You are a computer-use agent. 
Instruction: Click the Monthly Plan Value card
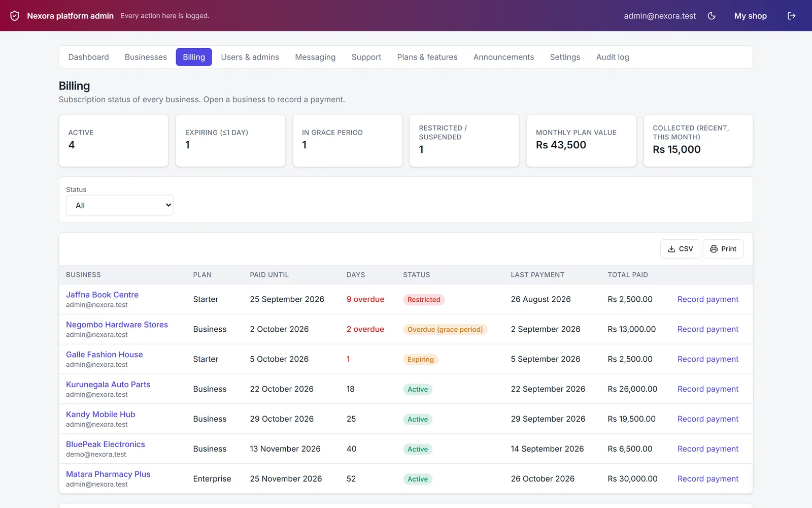coord(581,141)
